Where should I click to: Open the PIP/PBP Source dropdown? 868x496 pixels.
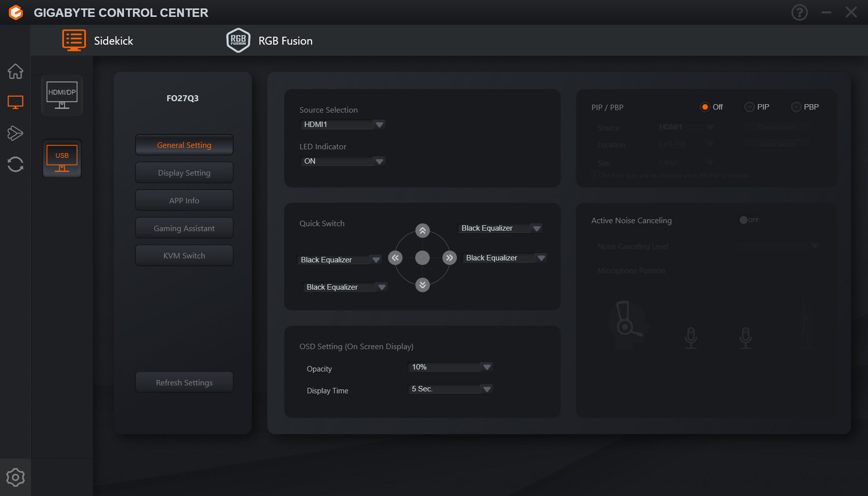[x=686, y=127]
